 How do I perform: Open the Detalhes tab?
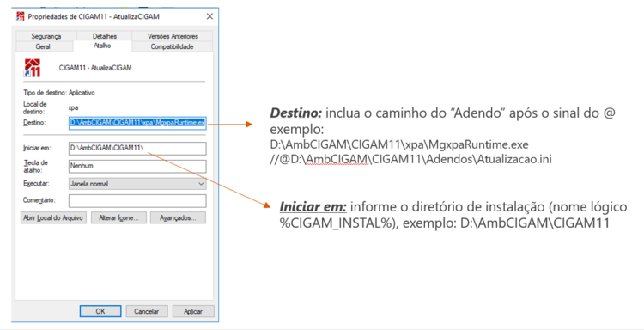[104, 36]
